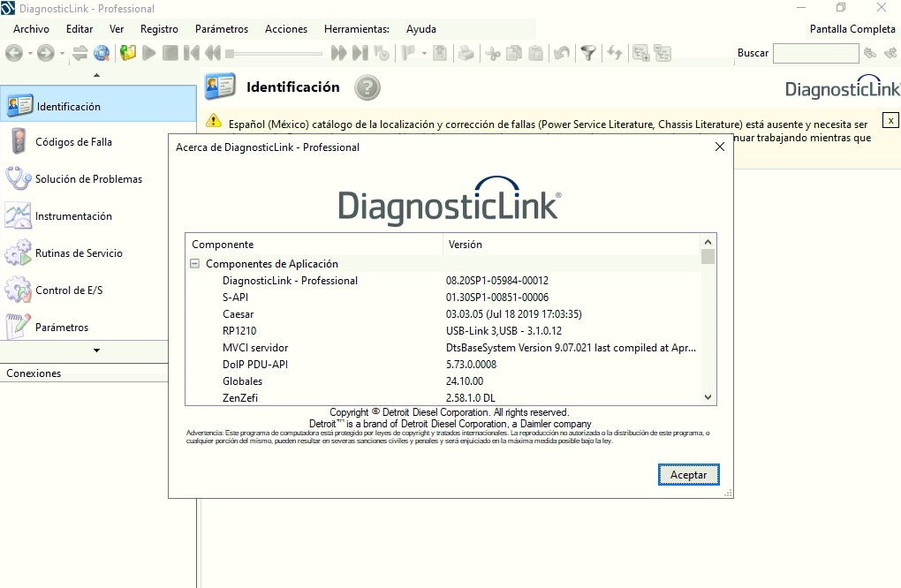Screen dimensions: 901x588
Task: Click sidebar down arrow below Parámetros
Action: [x=96, y=351]
